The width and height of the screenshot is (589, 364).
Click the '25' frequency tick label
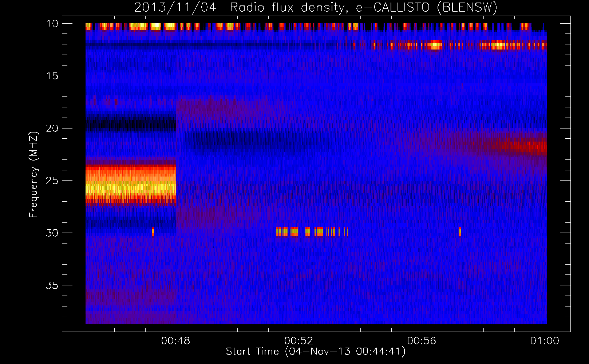(x=52, y=181)
